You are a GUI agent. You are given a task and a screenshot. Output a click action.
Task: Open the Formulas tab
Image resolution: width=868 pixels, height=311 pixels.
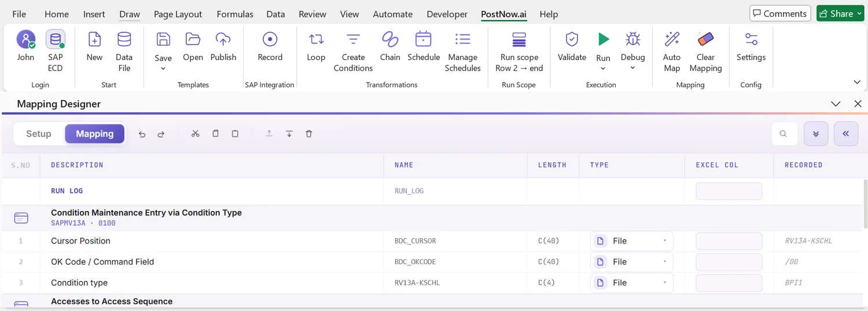click(235, 14)
